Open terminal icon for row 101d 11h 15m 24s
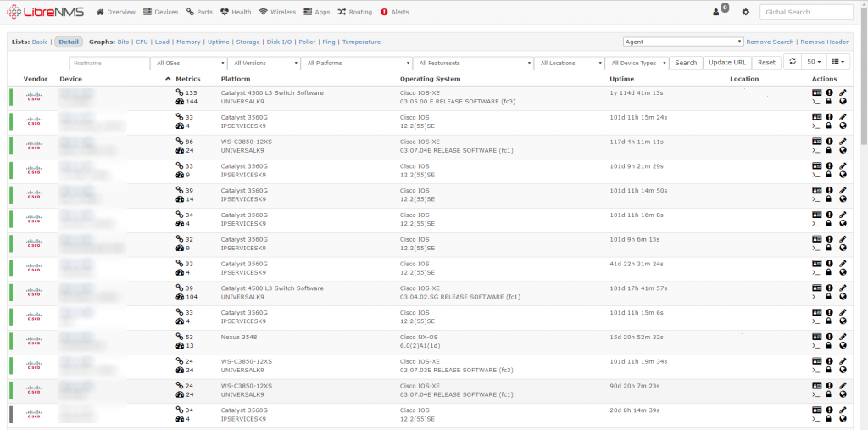Image resolution: width=868 pixels, height=430 pixels. tap(816, 126)
